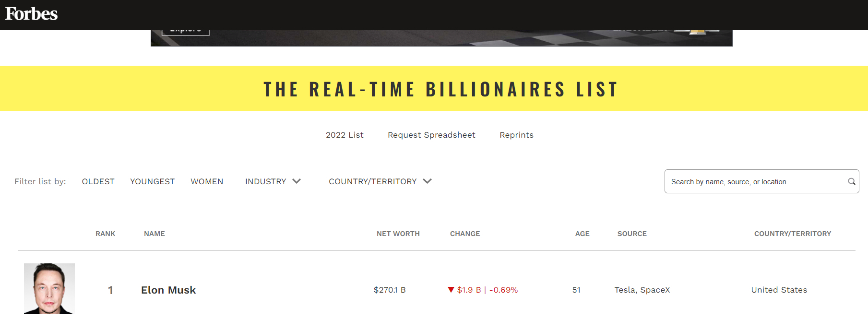Expand the INDUSTRY filter dropdown
868x319 pixels.
coord(273,181)
